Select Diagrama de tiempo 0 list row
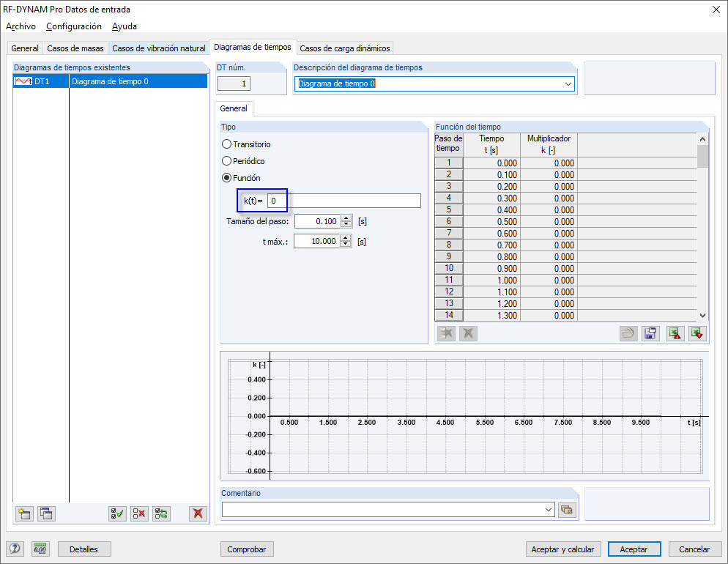 110,81
